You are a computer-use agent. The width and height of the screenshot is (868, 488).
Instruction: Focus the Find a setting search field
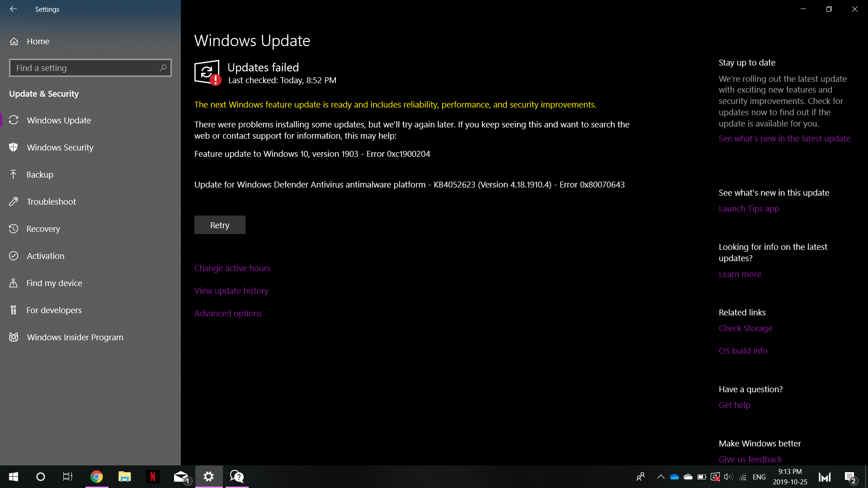tap(90, 68)
